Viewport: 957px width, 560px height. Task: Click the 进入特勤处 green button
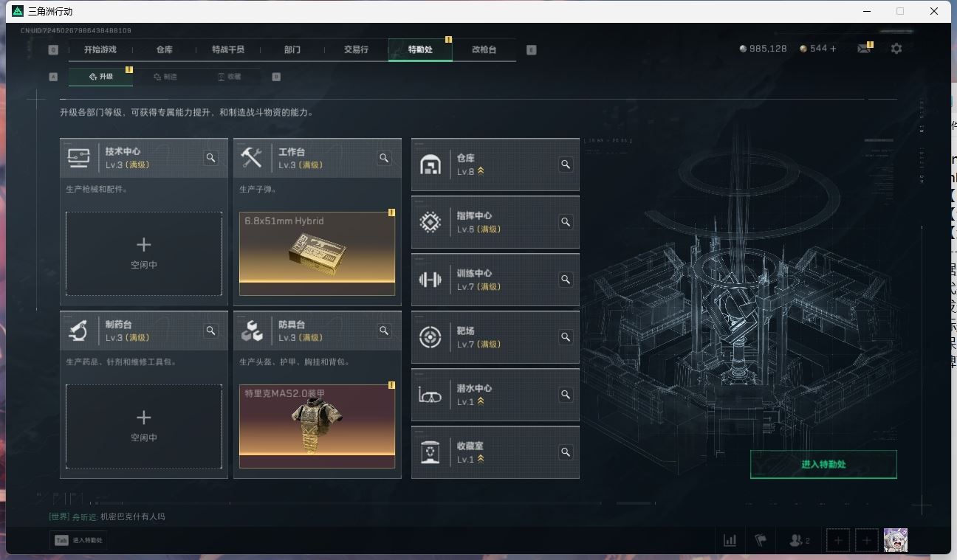coord(823,464)
